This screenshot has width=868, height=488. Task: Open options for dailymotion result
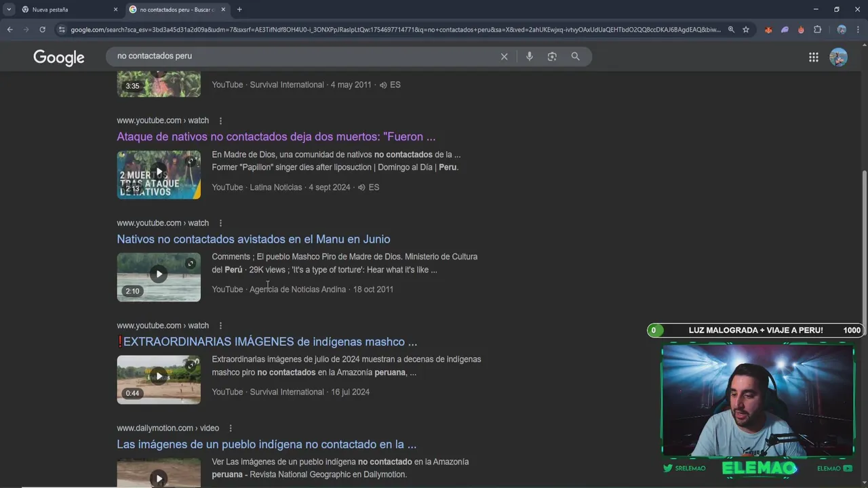tap(231, 428)
